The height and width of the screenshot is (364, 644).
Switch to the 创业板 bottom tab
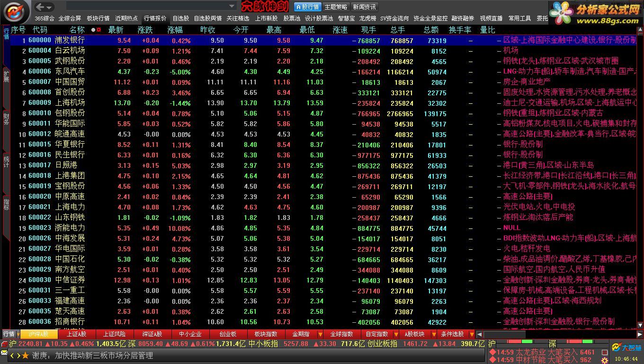coord(228,334)
